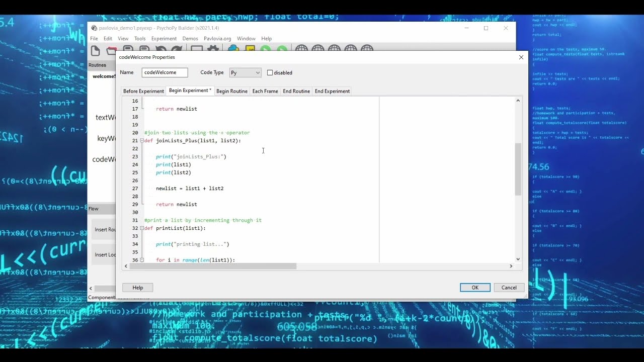Screen dimensions: 644x362
Task: Click the comment '#print a list by incrementing through it'
Action: (x=203, y=220)
